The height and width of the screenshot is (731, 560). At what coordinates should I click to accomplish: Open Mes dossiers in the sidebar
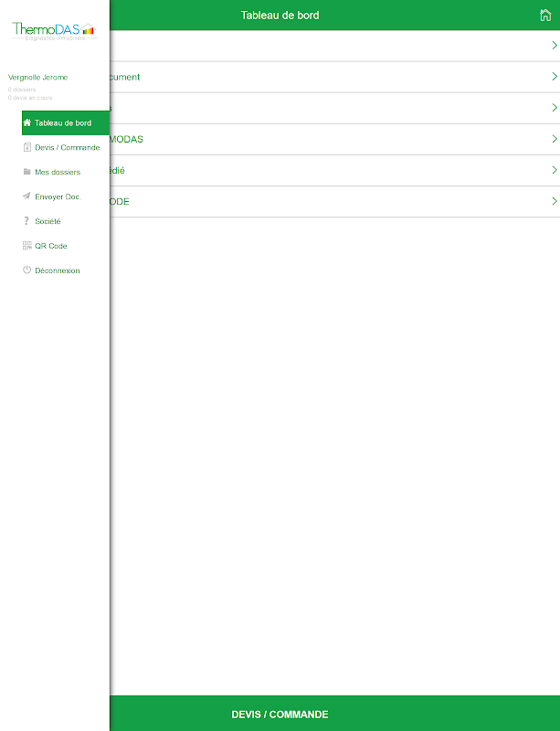(66, 172)
